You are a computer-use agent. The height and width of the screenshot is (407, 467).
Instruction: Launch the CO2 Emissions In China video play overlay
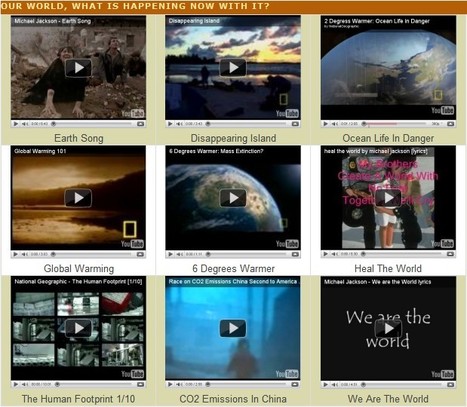(x=233, y=328)
